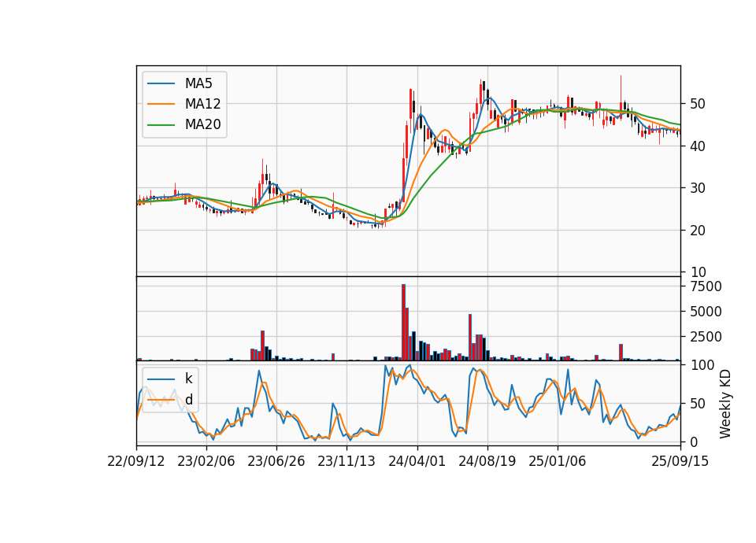Click the 23/11/13 date tick label
The image size is (756, 543).
pyautogui.click(x=346, y=461)
